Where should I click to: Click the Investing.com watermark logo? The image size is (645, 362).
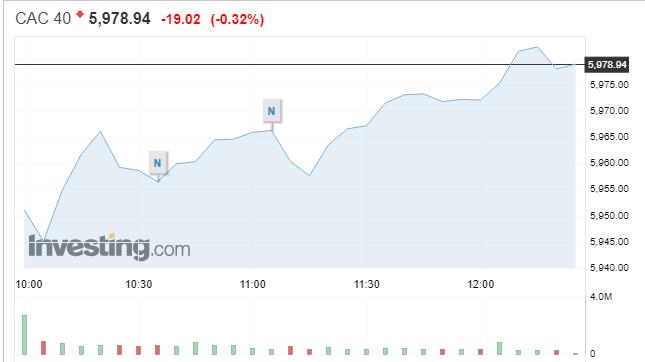point(109,247)
